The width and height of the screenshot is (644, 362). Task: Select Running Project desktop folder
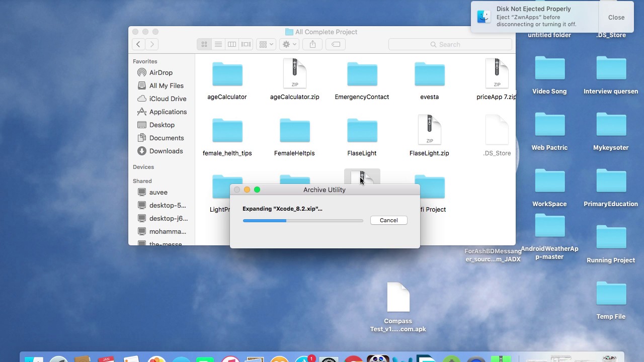[x=611, y=237]
